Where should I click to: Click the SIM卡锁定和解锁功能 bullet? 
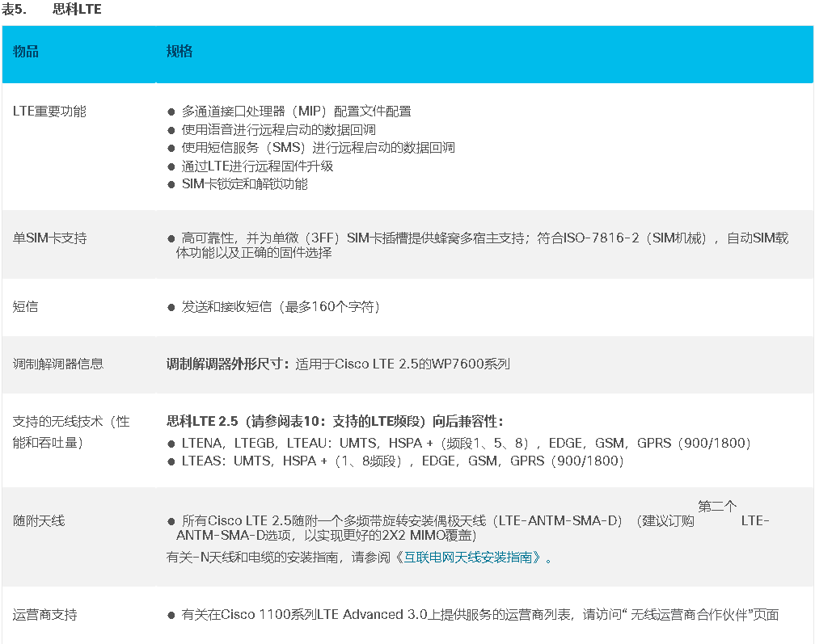click(244, 184)
